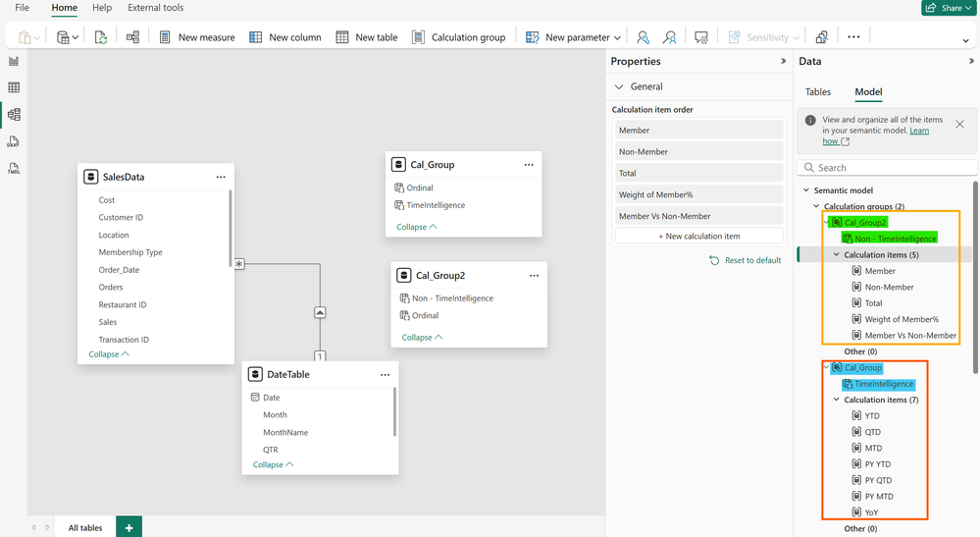The width and height of the screenshot is (980, 537).
Task: Click Reset to default
Action: point(745,261)
